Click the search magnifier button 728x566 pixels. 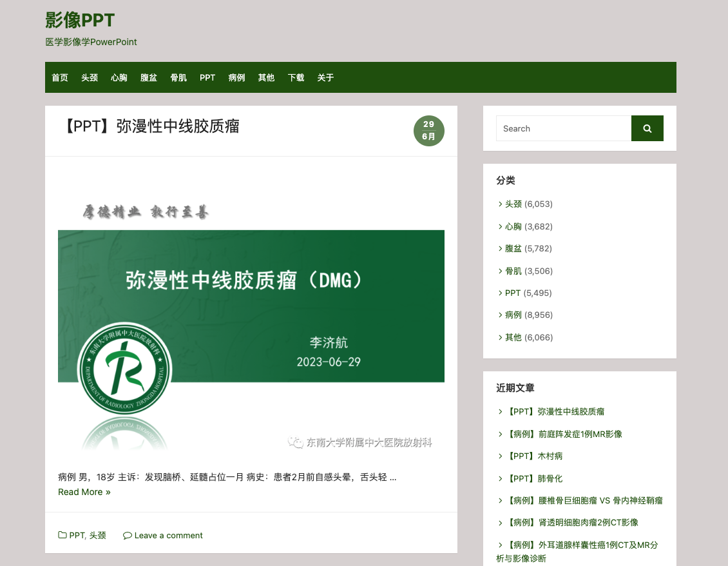coord(647,128)
